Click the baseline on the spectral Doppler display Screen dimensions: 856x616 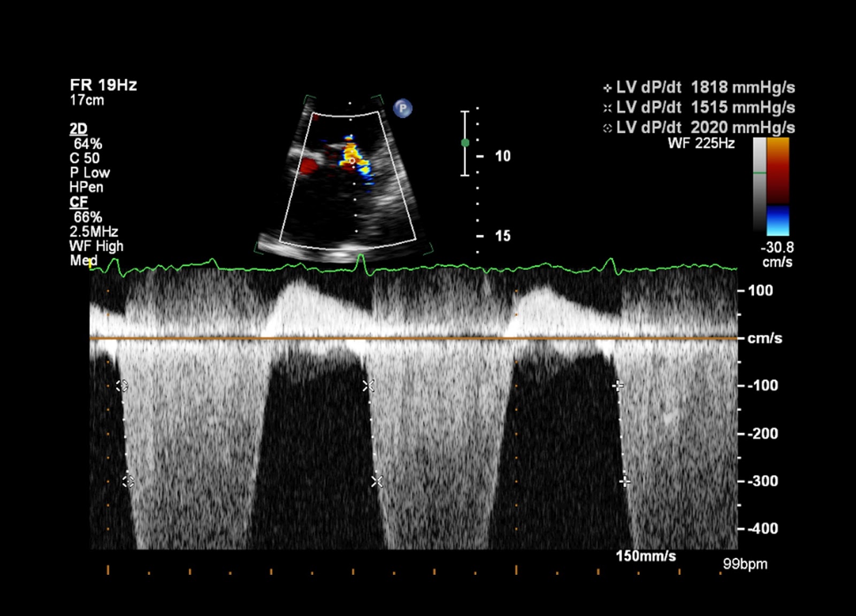coord(417,338)
